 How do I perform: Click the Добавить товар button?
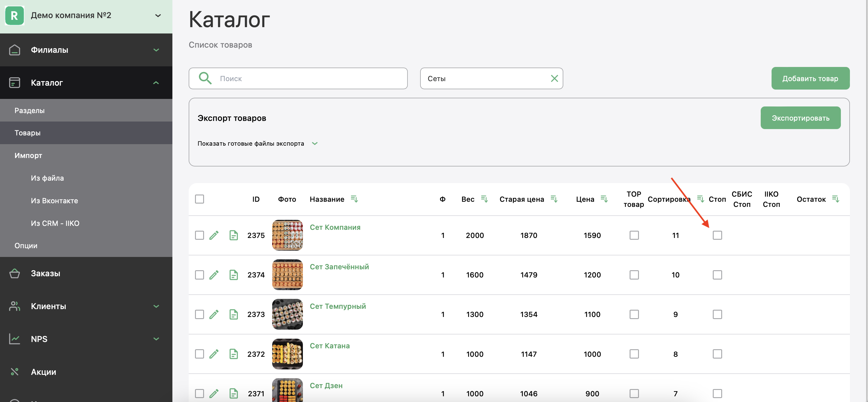point(810,78)
